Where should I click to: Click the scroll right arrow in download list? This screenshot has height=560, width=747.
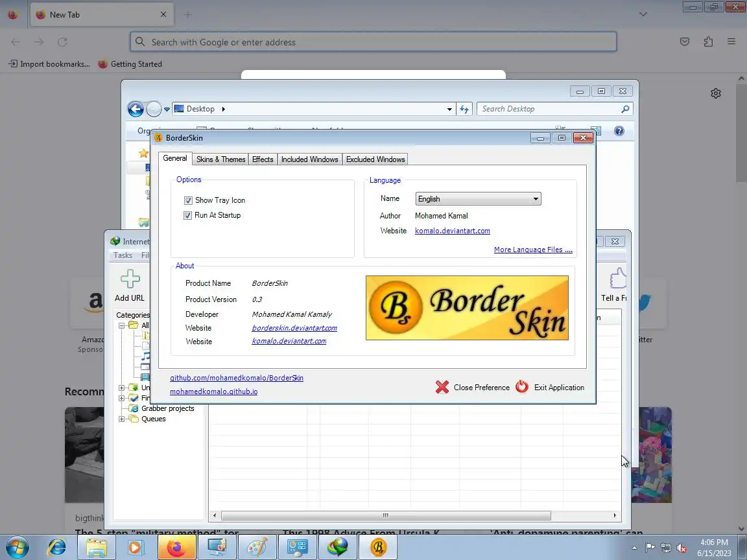point(615,516)
